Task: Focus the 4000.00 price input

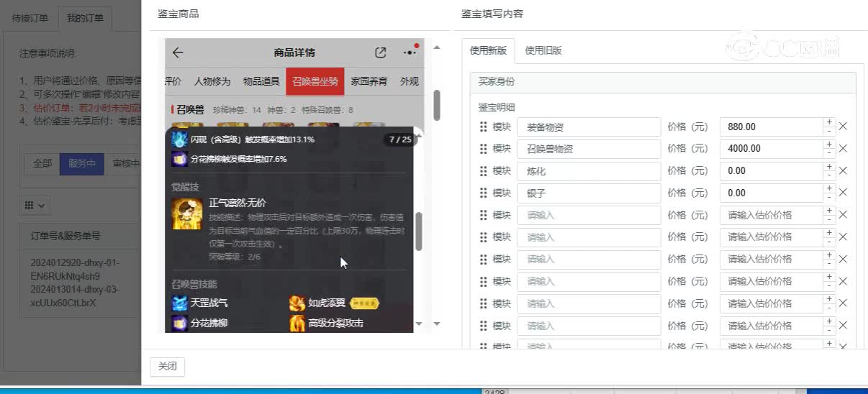Action: click(772, 149)
